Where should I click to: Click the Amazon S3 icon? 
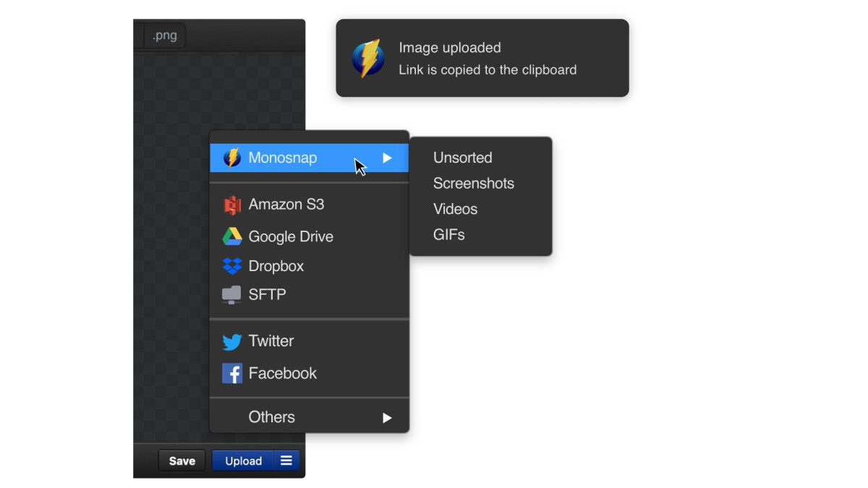click(x=231, y=205)
